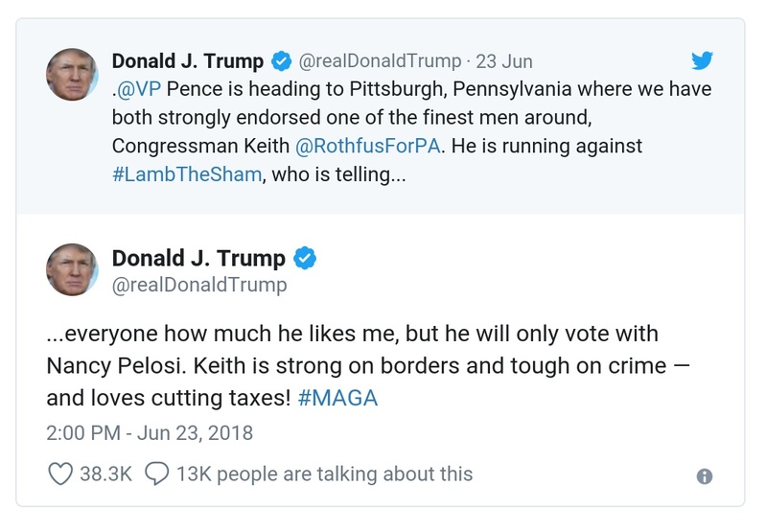766x532 pixels.
Task: Open @realDonaldTrump handle in quoted tweet
Action: 380,61
